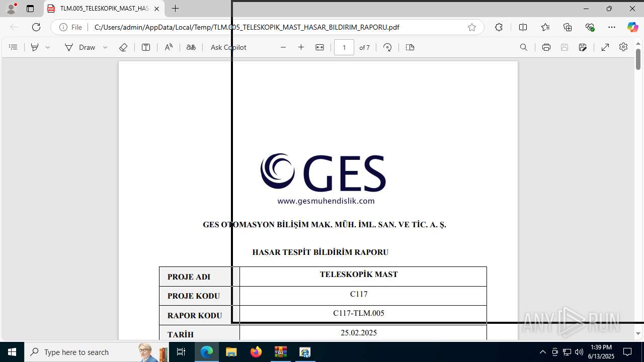Rotate the PDF page
644x362 pixels.
pos(387,47)
